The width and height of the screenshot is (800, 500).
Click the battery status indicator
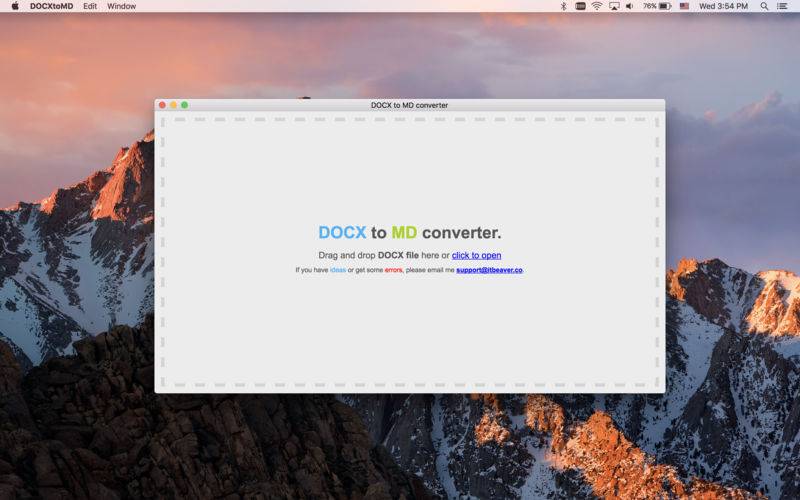pyautogui.click(x=658, y=6)
